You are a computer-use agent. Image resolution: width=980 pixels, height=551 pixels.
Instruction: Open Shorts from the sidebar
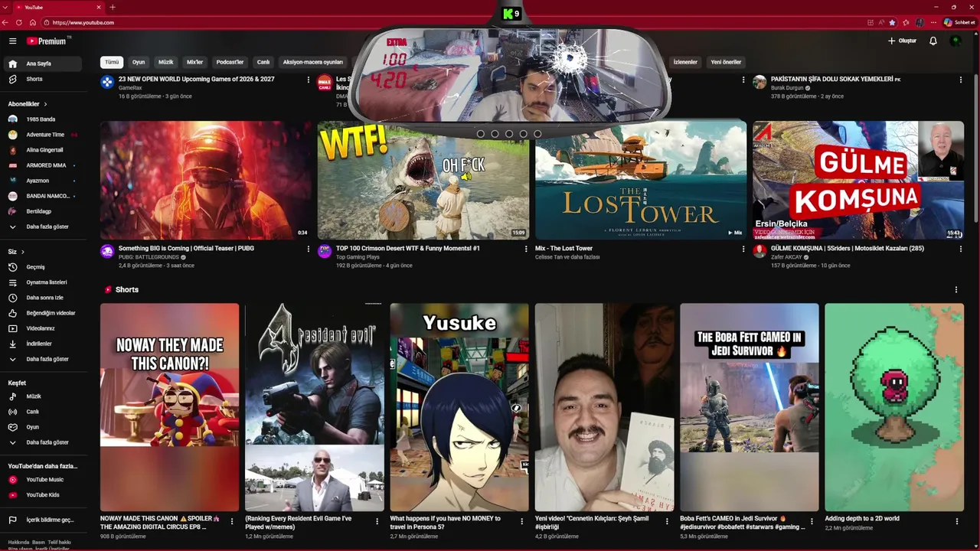(43, 79)
